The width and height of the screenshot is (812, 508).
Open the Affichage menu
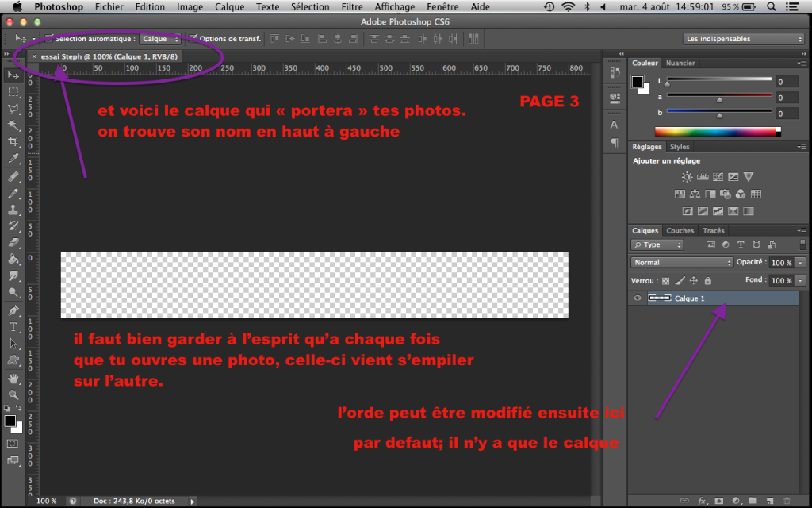(395, 6)
